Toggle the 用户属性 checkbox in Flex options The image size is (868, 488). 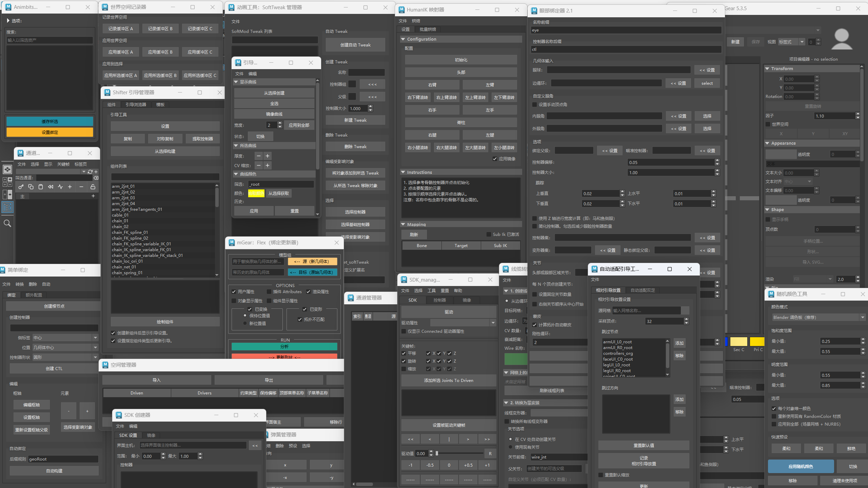(234, 292)
